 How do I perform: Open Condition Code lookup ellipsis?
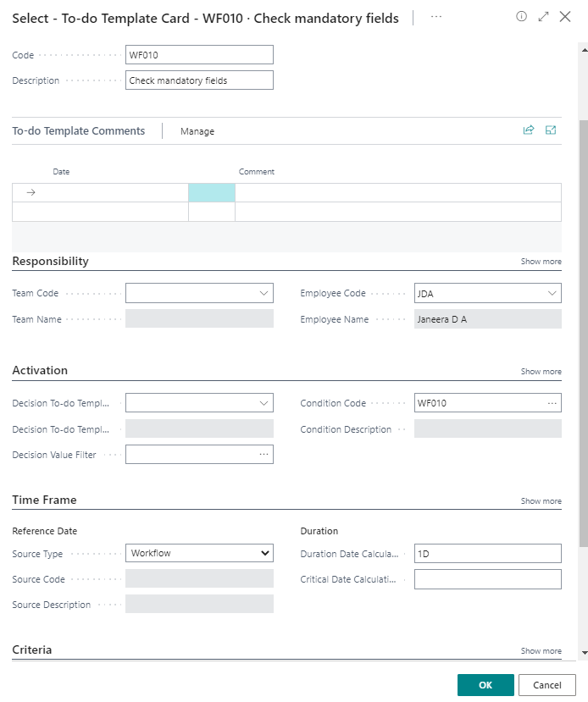tap(552, 404)
